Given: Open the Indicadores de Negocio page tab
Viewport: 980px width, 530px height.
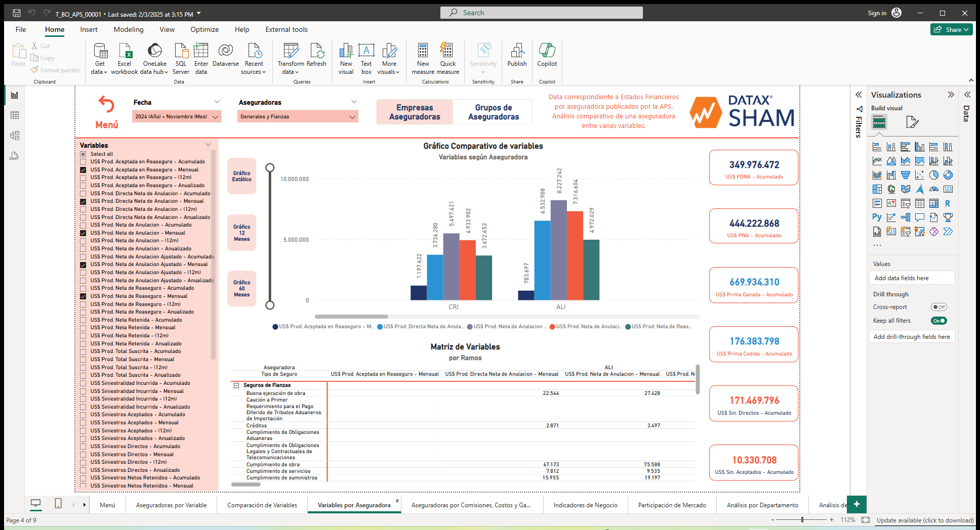Looking at the screenshot, I should coord(585,505).
